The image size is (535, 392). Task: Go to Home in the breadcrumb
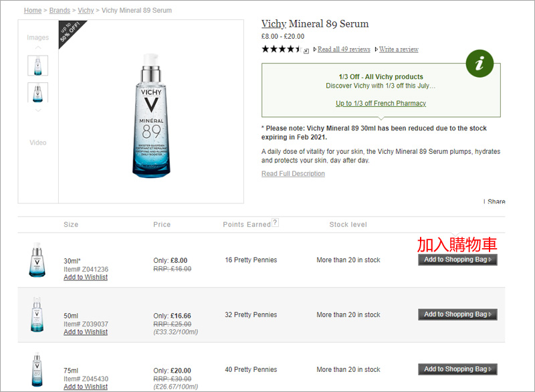[x=32, y=11]
